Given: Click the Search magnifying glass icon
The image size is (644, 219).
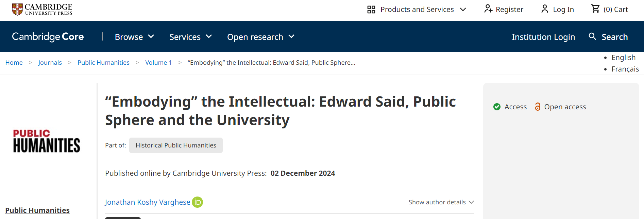Looking at the screenshot, I should point(592,36).
